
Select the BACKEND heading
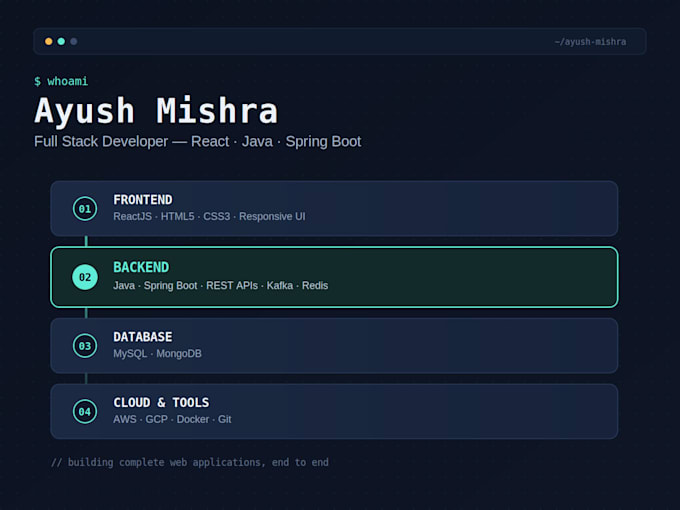click(141, 267)
